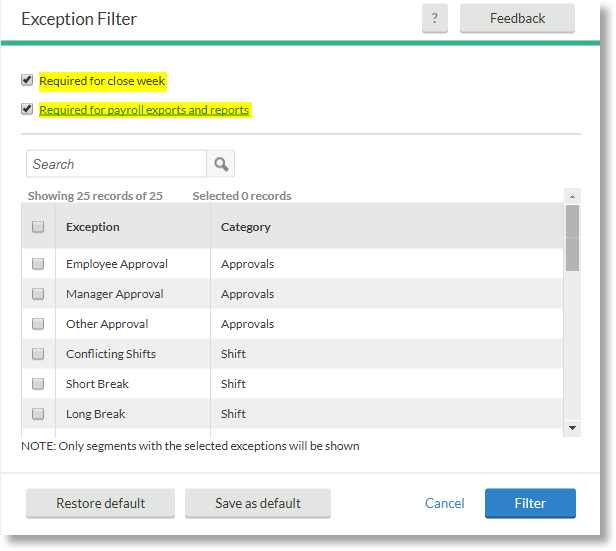
Task: Apply exceptions with the blue Filter button
Action: coord(530,503)
